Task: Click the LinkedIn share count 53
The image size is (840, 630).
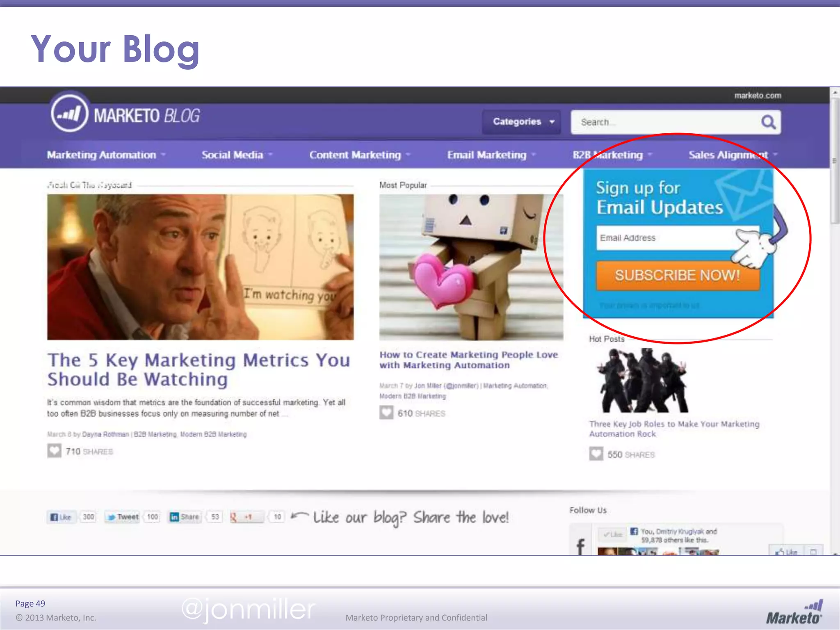Action: point(215,517)
